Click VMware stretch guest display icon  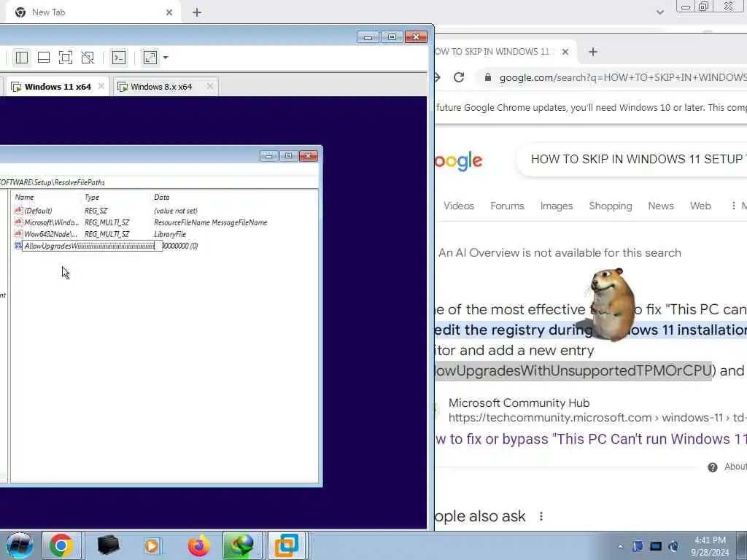click(150, 58)
